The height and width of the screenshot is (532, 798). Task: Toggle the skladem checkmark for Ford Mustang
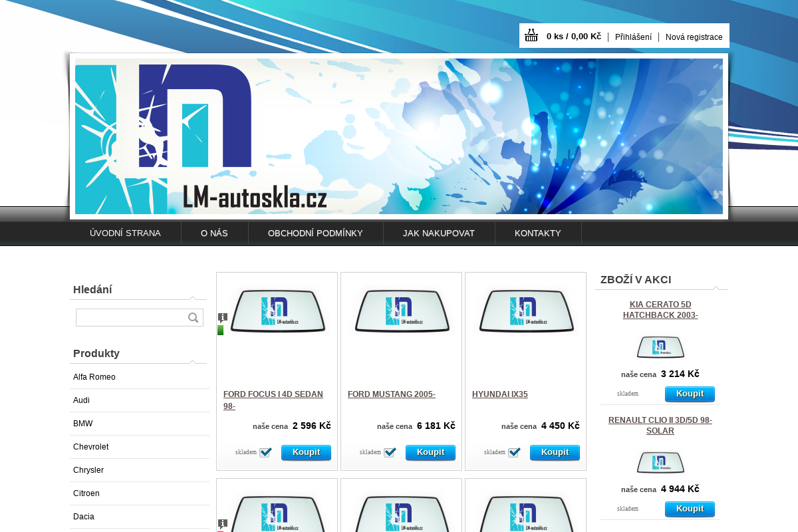click(390, 452)
